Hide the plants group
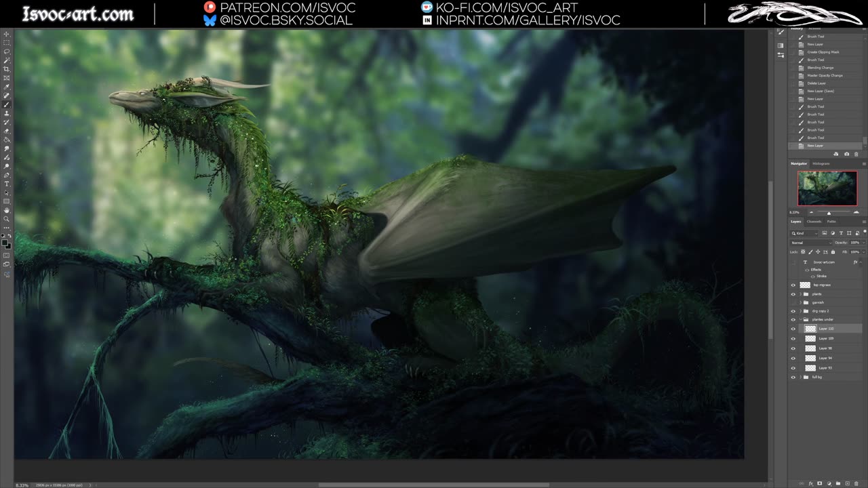Screen dimensions: 868x488 tap(793, 293)
